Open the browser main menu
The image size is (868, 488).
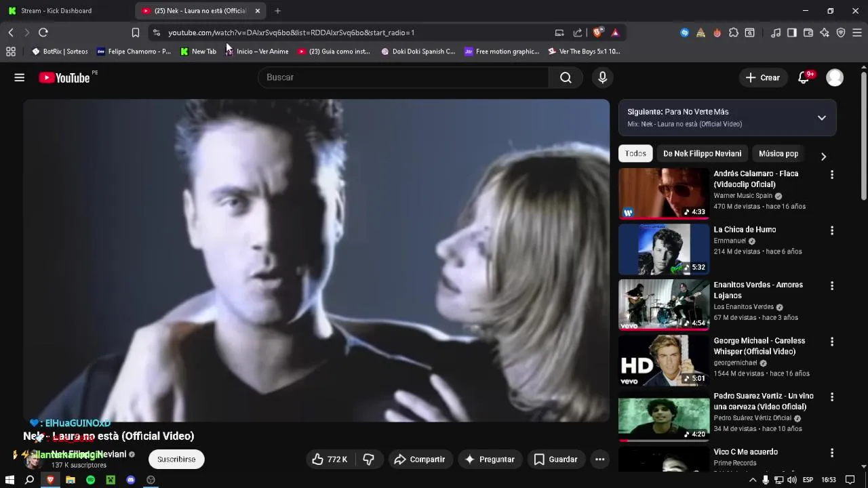pos(857,33)
